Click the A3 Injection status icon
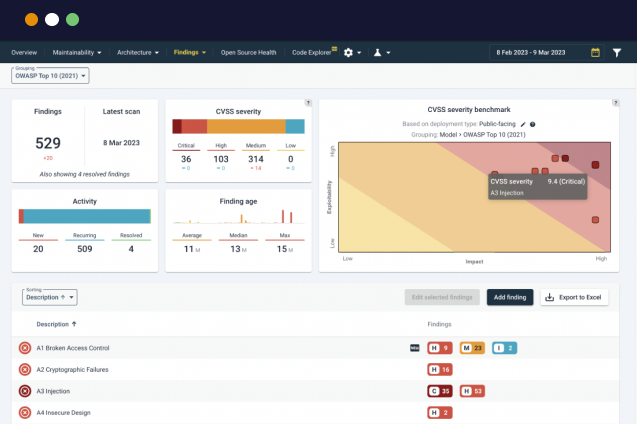The image size is (637, 424). click(25, 391)
